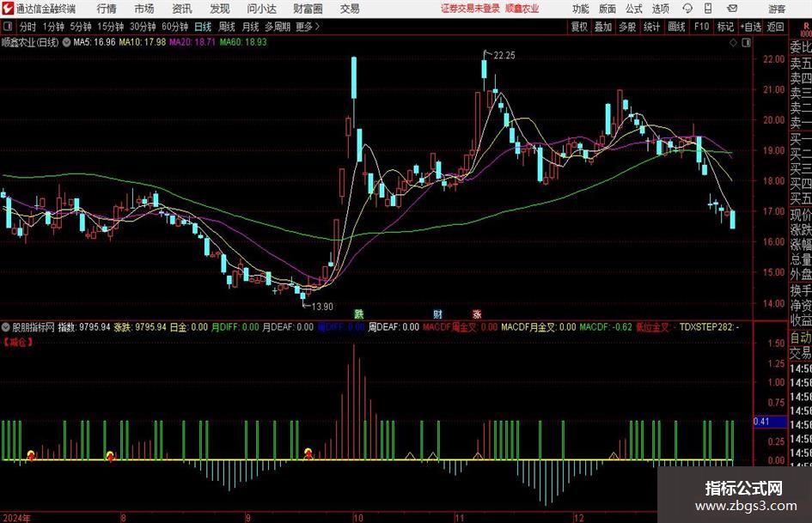Click the 13.90 low price label
The height and width of the screenshot is (523, 812).
point(322,307)
